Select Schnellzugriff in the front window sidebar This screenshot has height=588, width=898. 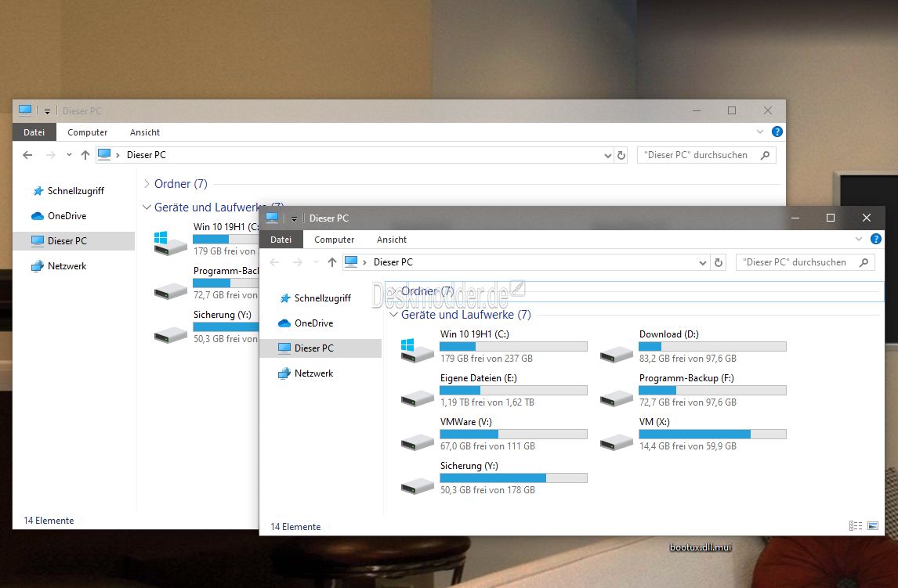point(320,298)
